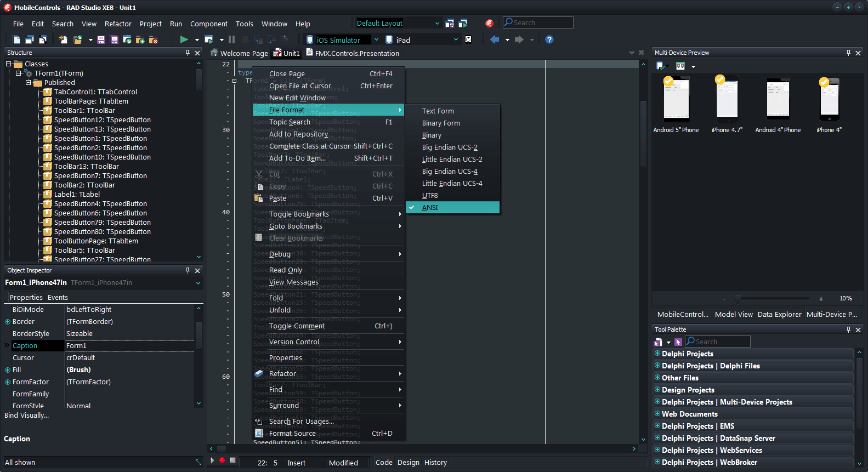Click the blue Back navigation arrow

[495, 39]
